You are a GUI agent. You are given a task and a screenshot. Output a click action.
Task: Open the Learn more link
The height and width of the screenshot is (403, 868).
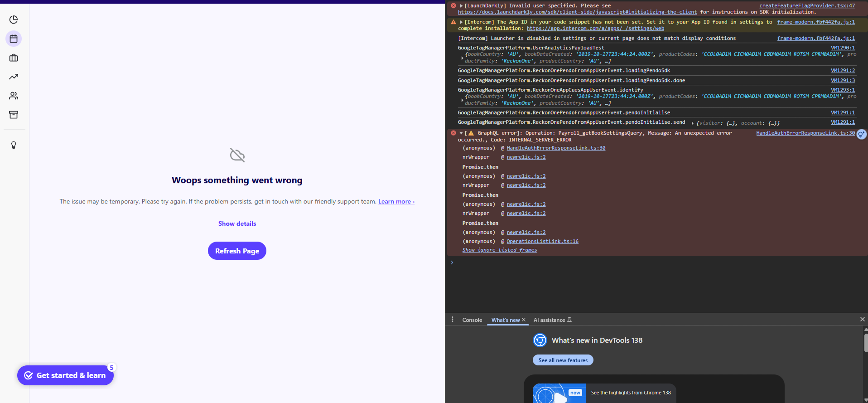396,202
